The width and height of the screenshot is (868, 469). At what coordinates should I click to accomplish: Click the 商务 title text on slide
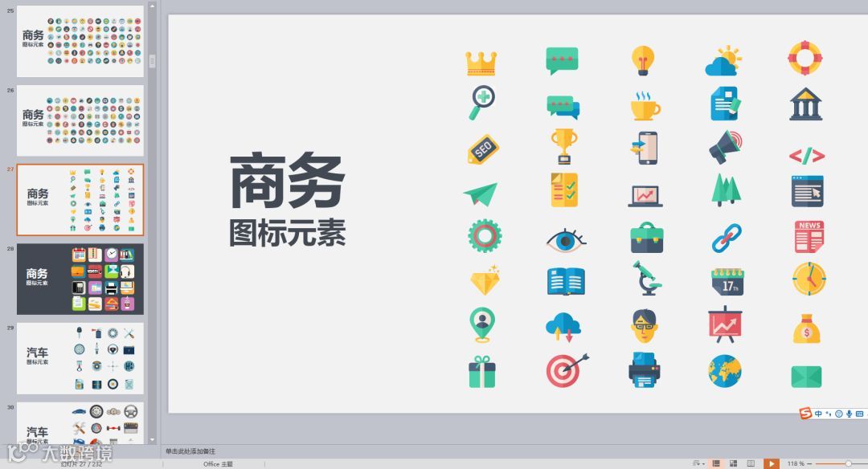pyautogui.click(x=287, y=181)
